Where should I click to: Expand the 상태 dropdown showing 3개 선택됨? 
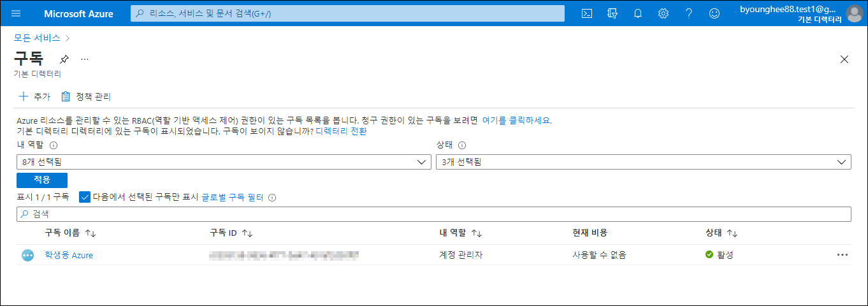[644, 162]
